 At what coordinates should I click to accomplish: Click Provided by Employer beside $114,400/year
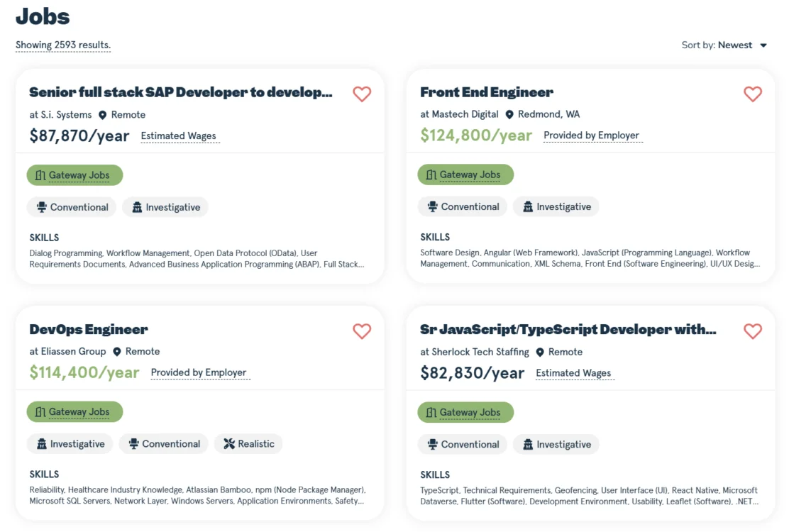tap(199, 372)
